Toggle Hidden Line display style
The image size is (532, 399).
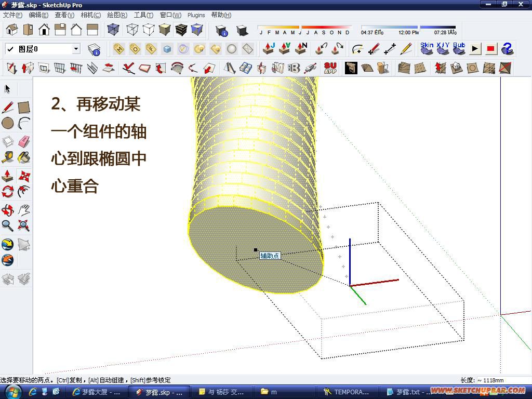click(x=149, y=30)
